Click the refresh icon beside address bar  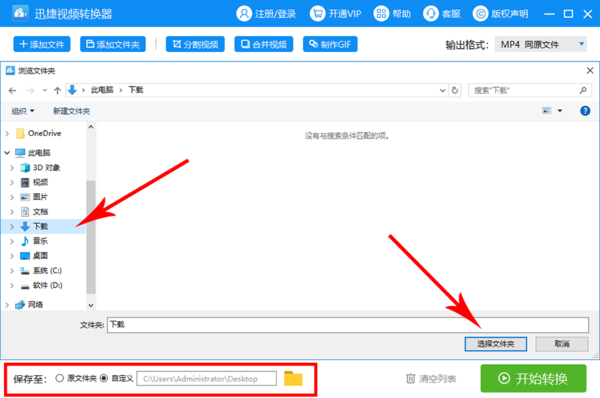455,90
